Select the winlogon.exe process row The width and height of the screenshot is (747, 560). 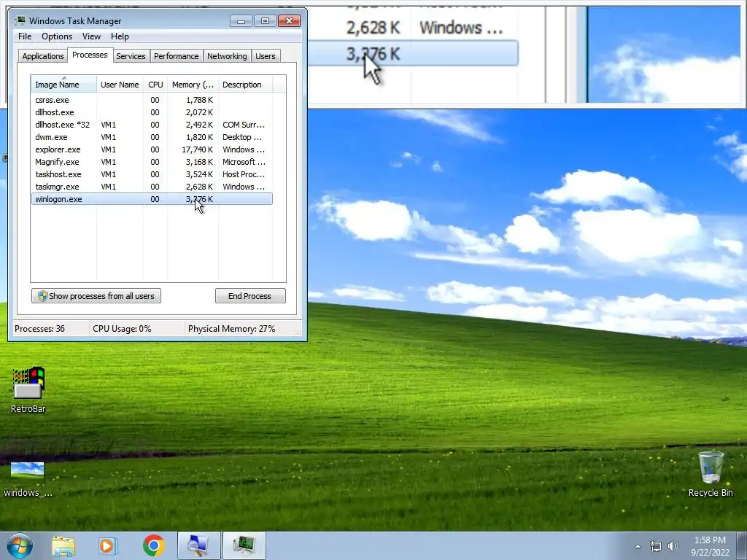(x=152, y=199)
